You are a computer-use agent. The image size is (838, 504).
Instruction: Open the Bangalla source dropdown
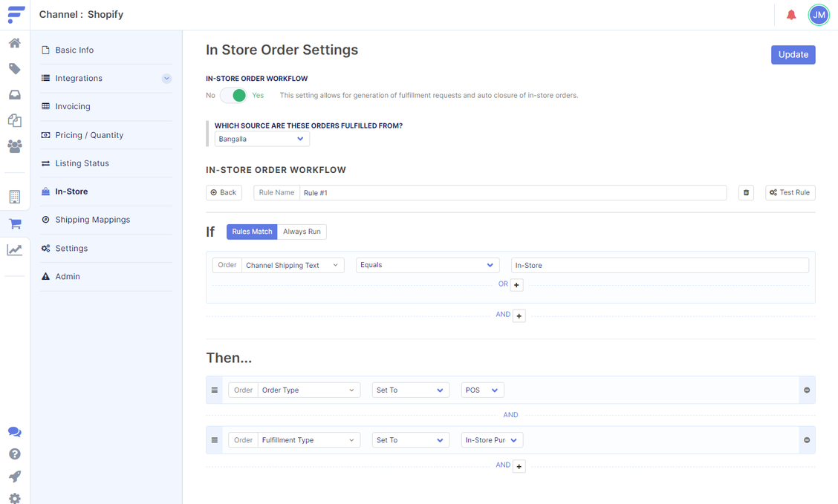coord(262,139)
